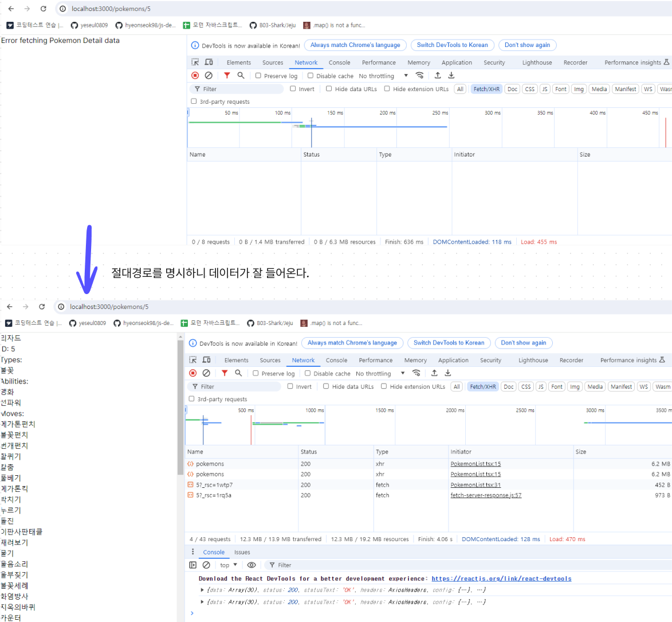Open network search in bottom DevTools
Image resolution: width=672 pixels, height=622 pixels.
point(238,373)
